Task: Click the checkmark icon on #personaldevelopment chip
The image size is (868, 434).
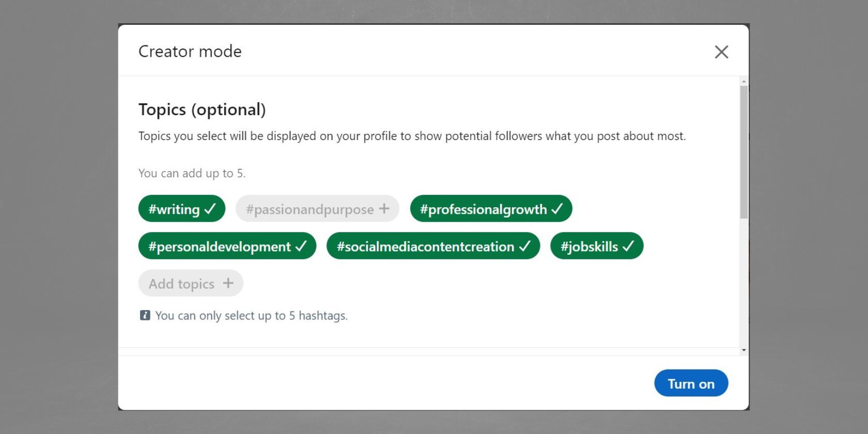Action: [x=301, y=246]
